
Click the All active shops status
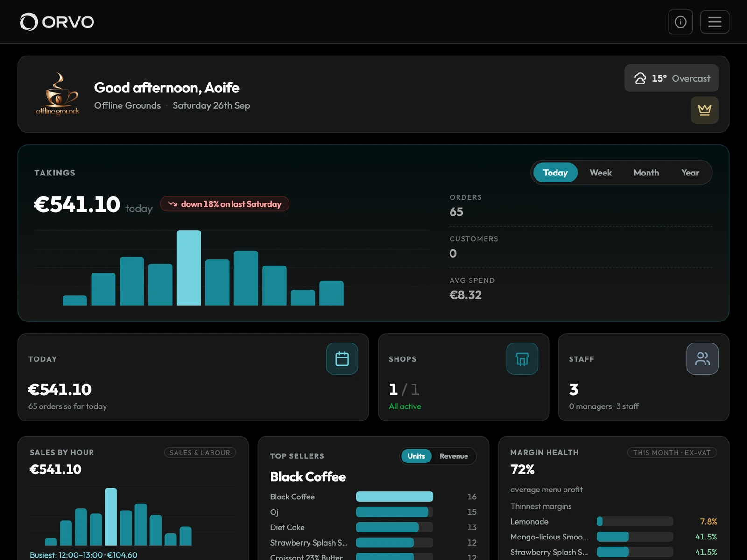tap(405, 406)
